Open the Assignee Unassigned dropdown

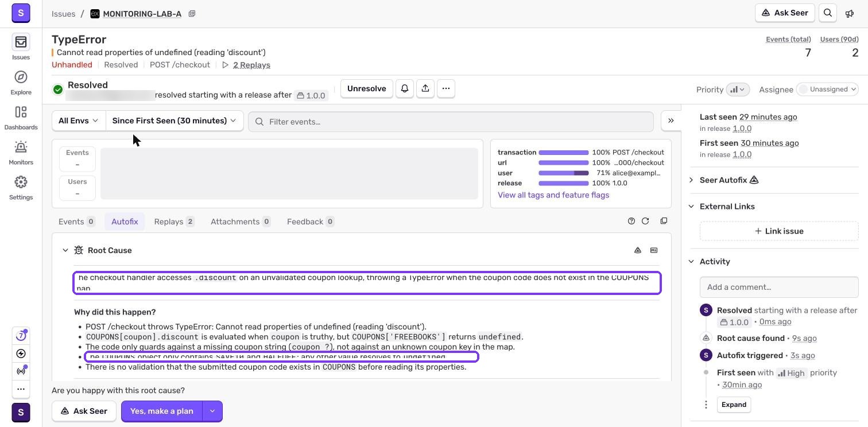[827, 90]
